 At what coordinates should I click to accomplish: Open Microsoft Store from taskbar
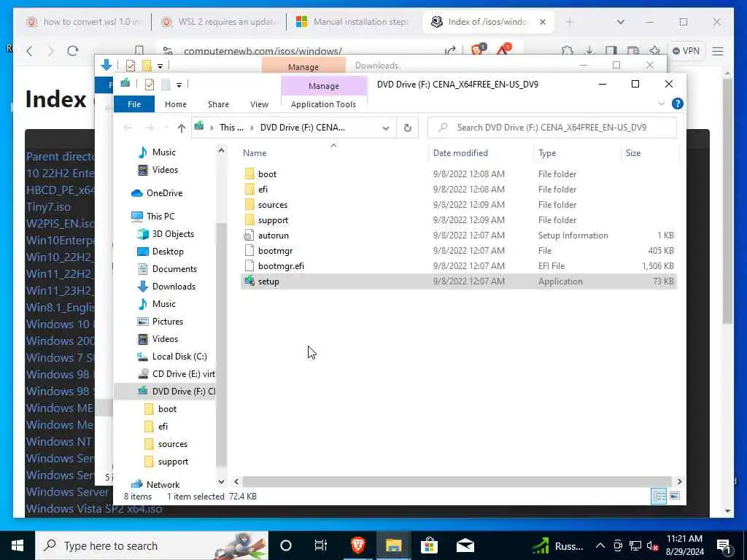[x=429, y=545]
